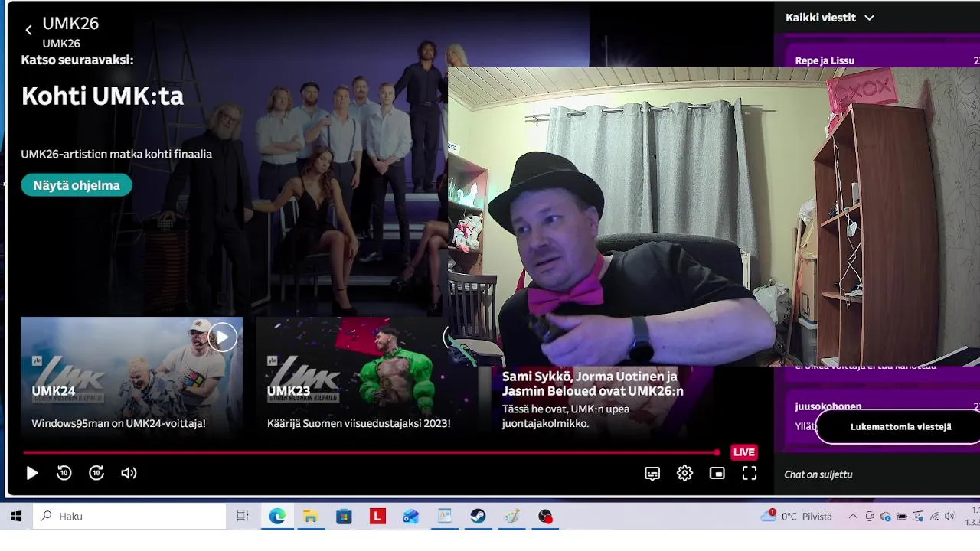Viewport: 980px width, 551px height.
Task: Select the juusokohonen chat username
Action: (828, 406)
